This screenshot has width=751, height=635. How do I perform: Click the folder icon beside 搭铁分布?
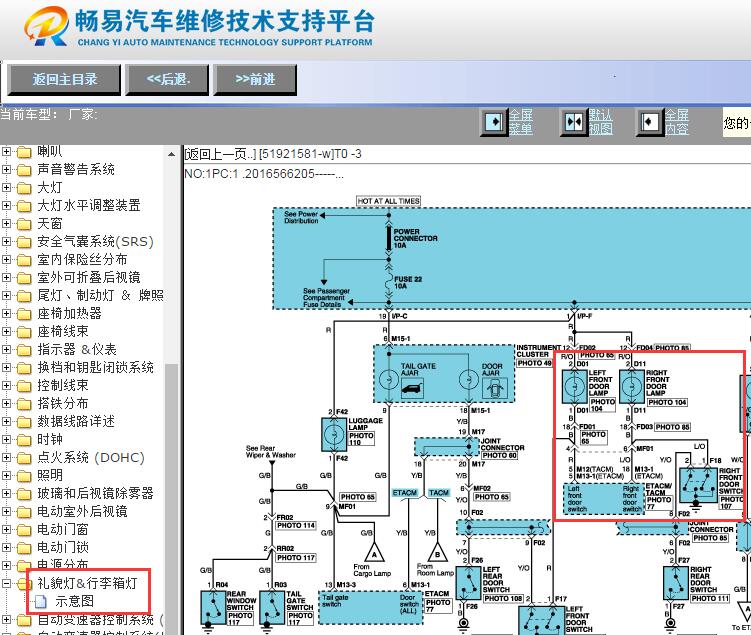coord(23,404)
